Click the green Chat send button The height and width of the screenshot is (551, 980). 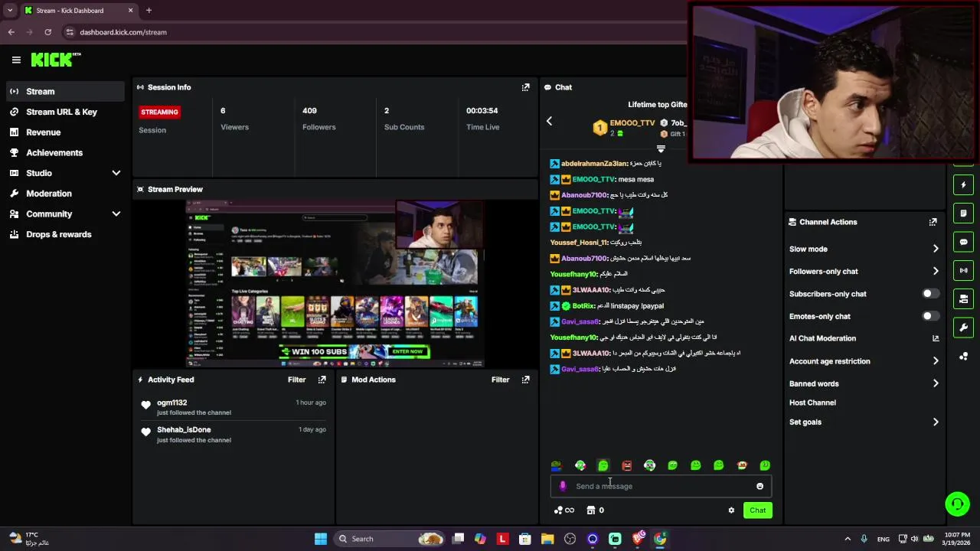click(x=757, y=510)
